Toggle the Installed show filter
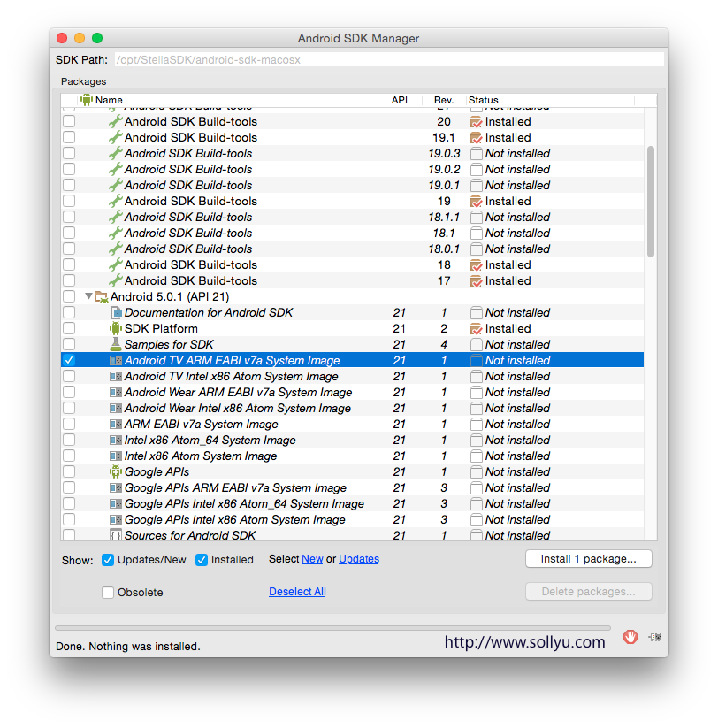 coord(202,560)
